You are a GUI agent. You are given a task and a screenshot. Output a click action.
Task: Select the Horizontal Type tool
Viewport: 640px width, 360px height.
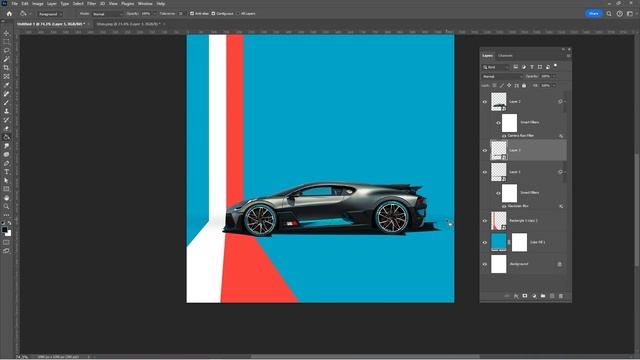coord(6,172)
